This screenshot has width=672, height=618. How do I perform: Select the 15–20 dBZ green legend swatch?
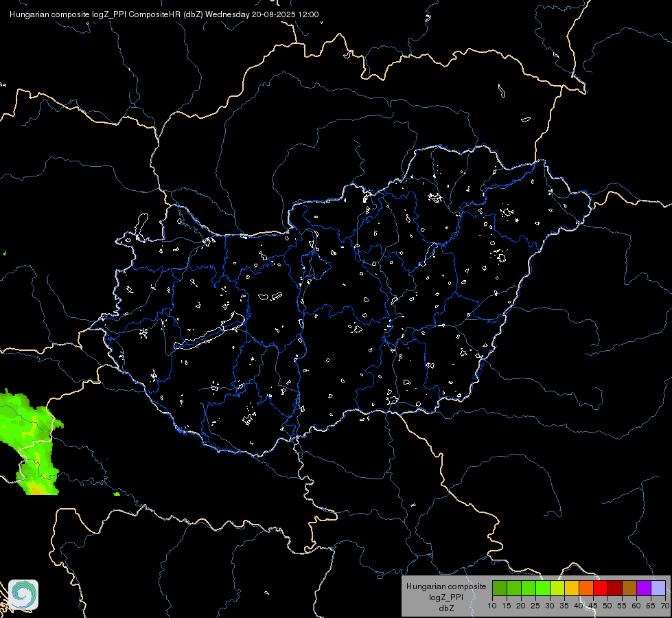tap(514, 588)
